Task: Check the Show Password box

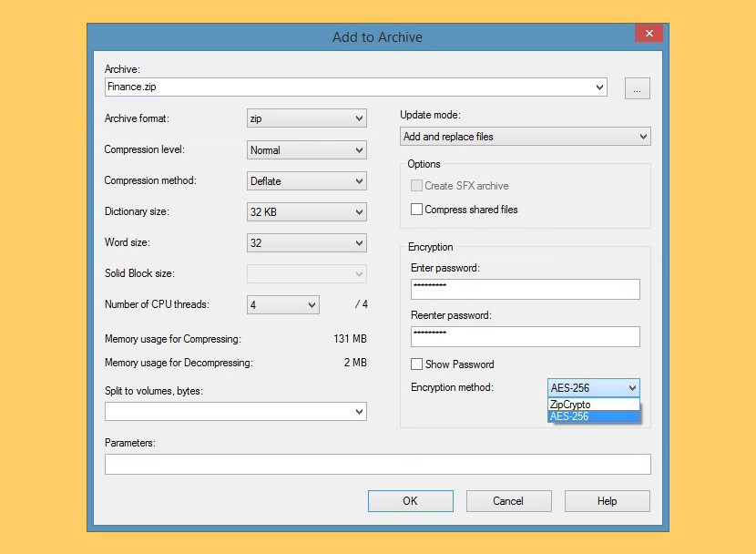Action: click(416, 364)
